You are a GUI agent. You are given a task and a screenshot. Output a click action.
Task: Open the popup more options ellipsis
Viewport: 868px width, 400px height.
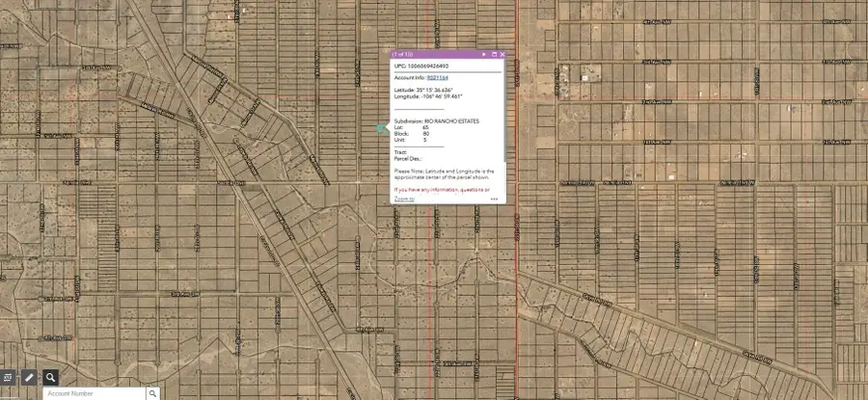(x=494, y=200)
